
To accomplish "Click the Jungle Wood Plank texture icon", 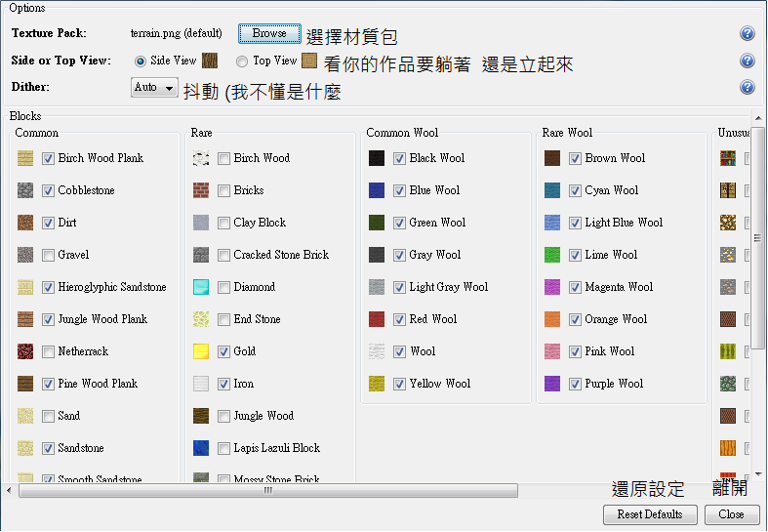I will pyautogui.click(x=25, y=319).
